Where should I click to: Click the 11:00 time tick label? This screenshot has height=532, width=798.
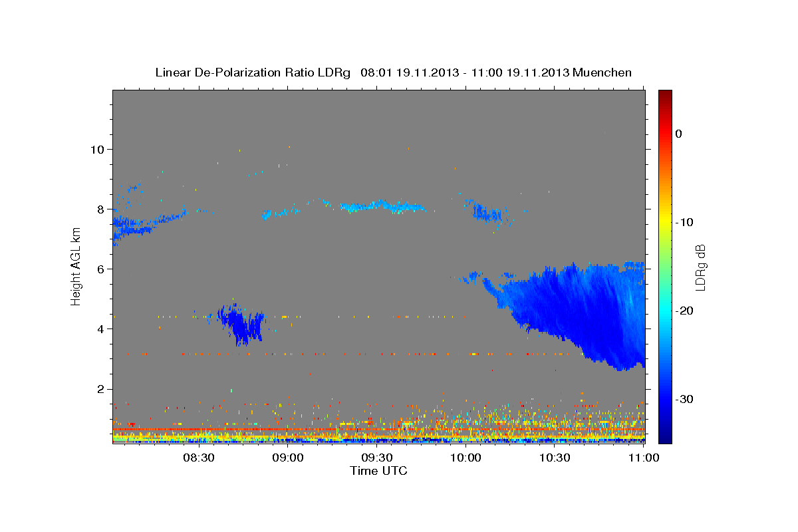pyautogui.click(x=643, y=458)
